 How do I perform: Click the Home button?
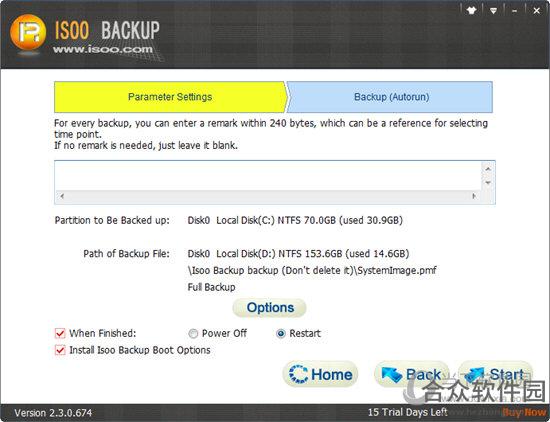coord(320,374)
